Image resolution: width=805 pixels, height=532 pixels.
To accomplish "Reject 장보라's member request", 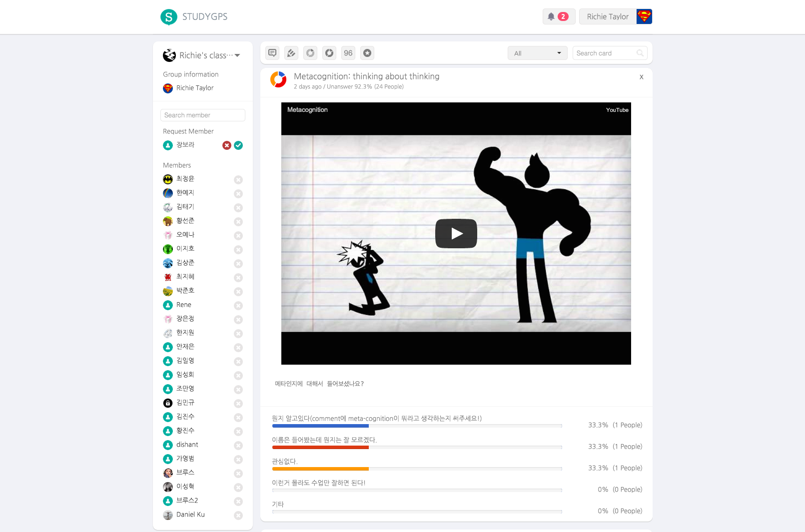I will [227, 145].
